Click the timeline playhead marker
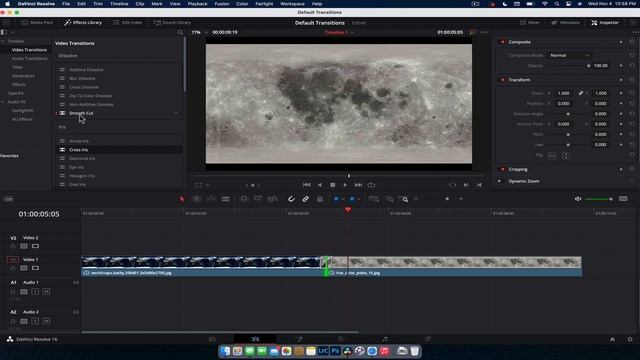Image resolution: width=640 pixels, height=360 pixels. 348,209
